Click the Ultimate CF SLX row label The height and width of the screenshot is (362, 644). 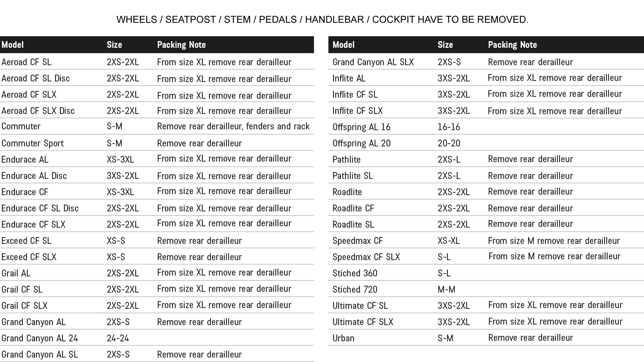363,322
